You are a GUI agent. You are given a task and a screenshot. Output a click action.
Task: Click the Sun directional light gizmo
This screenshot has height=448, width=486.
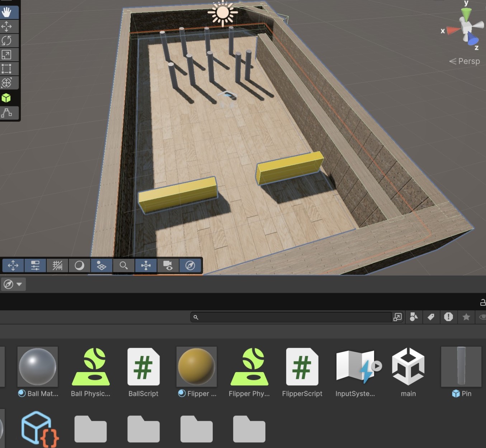[x=222, y=13]
